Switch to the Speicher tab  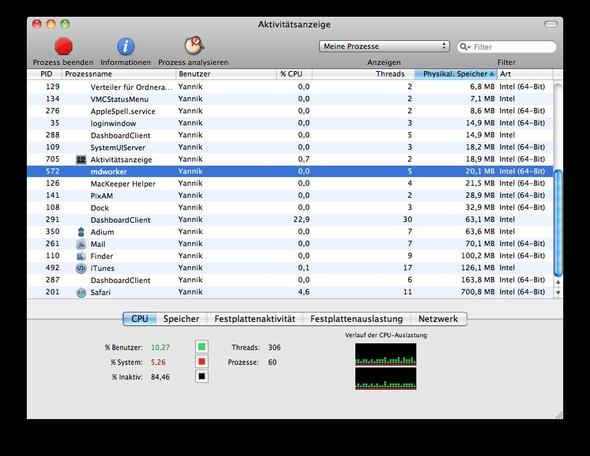tap(181, 319)
